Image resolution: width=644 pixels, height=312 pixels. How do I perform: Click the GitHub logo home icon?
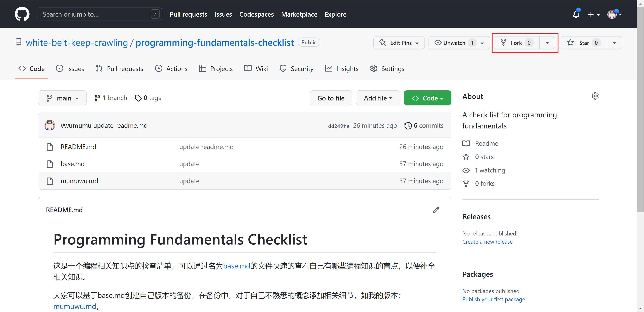coord(22,14)
